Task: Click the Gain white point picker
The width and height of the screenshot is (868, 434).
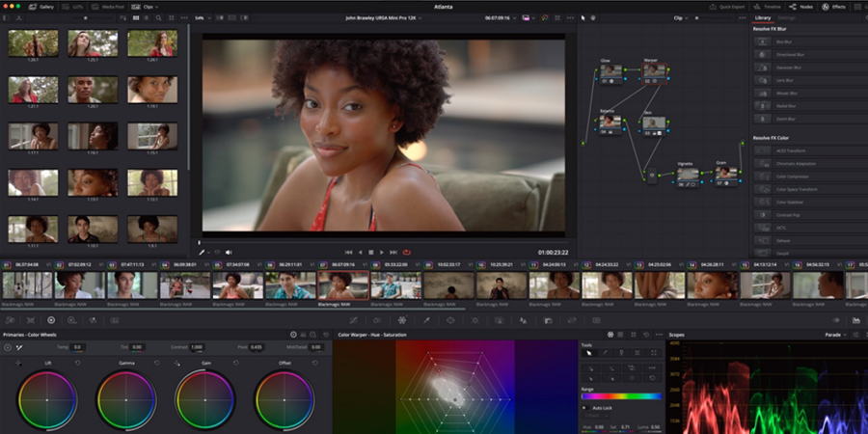Action: click(x=177, y=364)
